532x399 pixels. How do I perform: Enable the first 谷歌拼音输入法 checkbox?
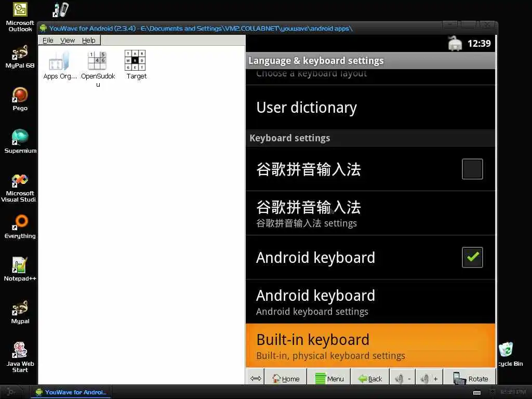point(472,169)
